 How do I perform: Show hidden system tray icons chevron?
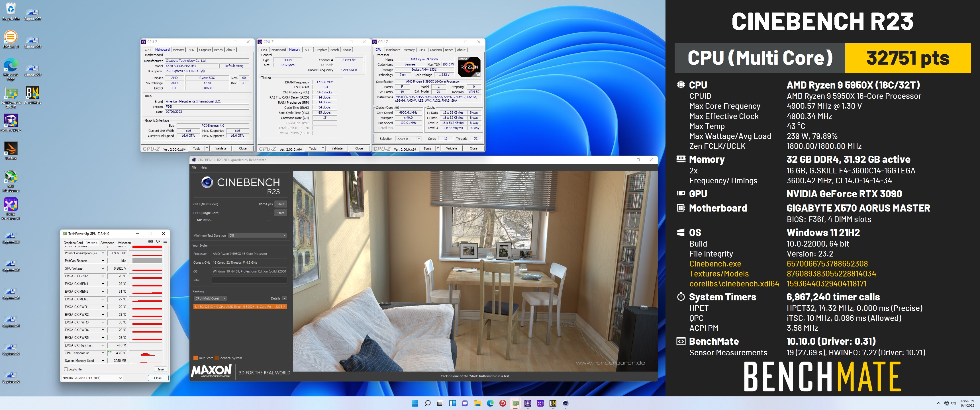(x=938, y=403)
